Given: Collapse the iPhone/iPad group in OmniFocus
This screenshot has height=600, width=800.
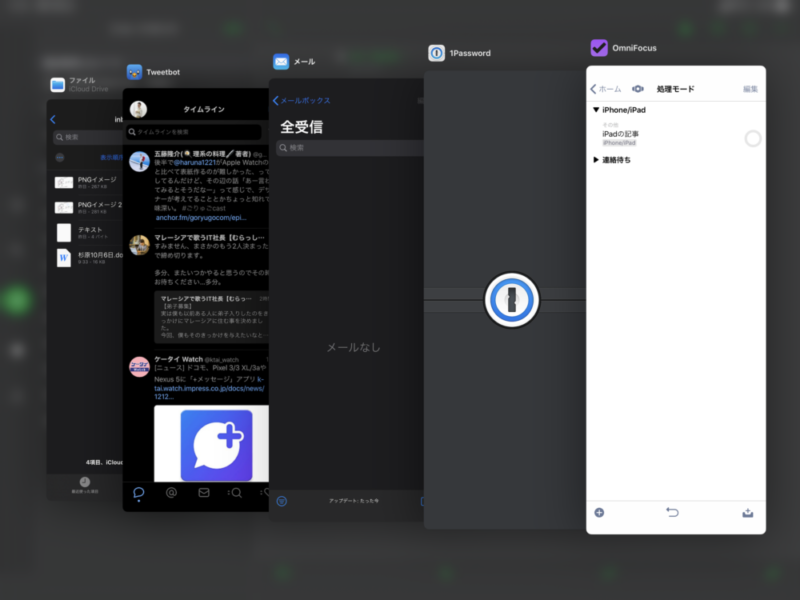Looking at the screenshot, I should coord(596,110).
